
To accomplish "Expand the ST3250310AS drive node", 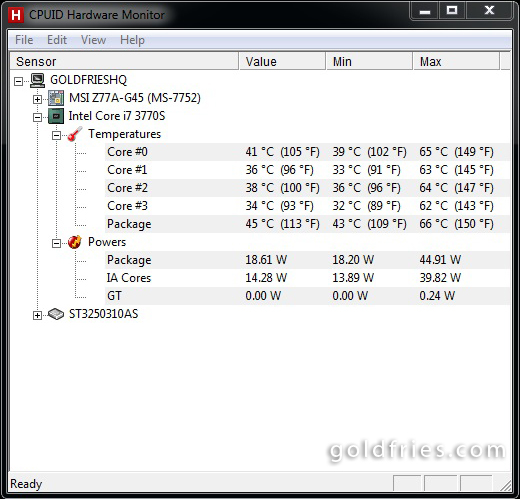I will [37, 315].
